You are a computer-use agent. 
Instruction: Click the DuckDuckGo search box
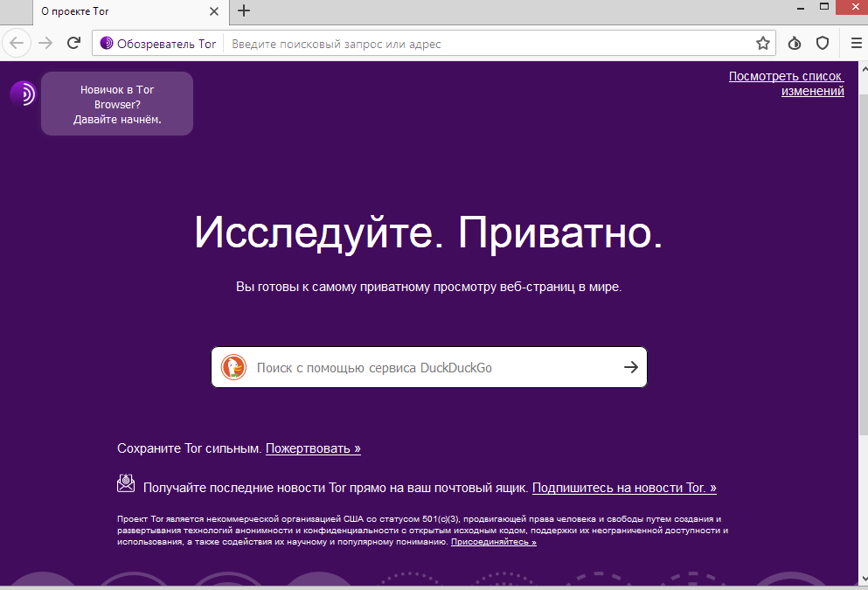click(429, 367)
